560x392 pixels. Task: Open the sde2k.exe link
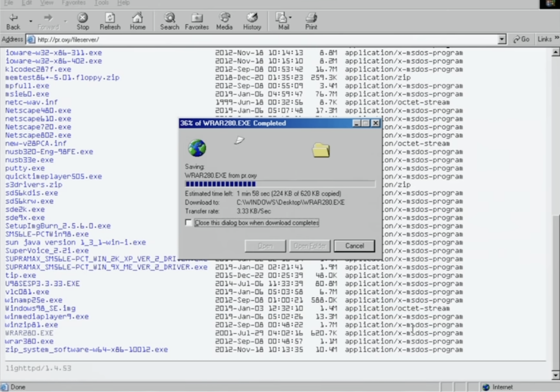25,209
